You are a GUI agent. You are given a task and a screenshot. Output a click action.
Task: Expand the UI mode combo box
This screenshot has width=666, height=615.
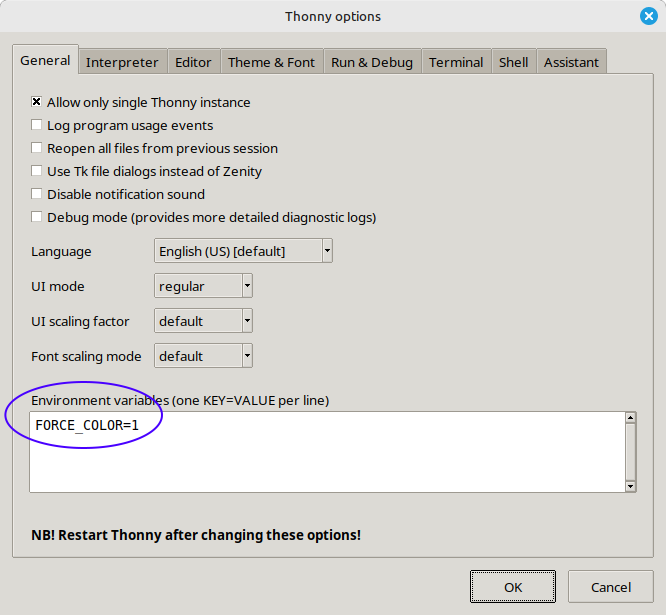click(203, 286)
